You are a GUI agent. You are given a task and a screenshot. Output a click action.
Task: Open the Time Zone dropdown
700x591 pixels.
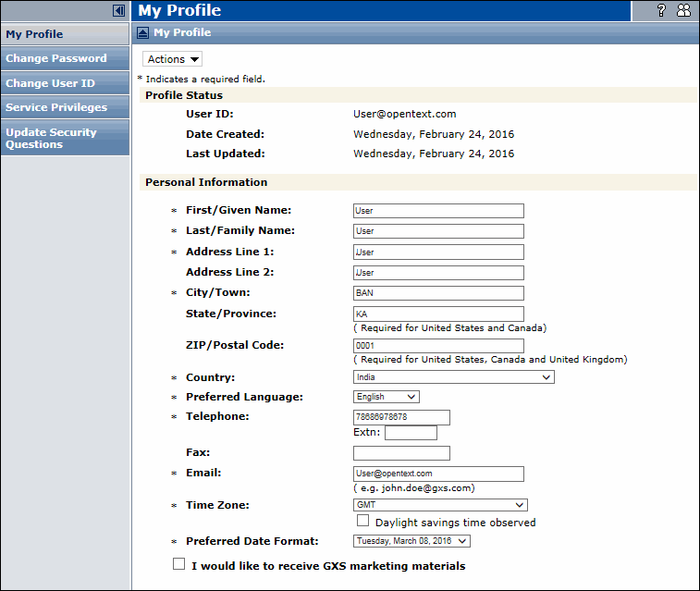point(440,505)
